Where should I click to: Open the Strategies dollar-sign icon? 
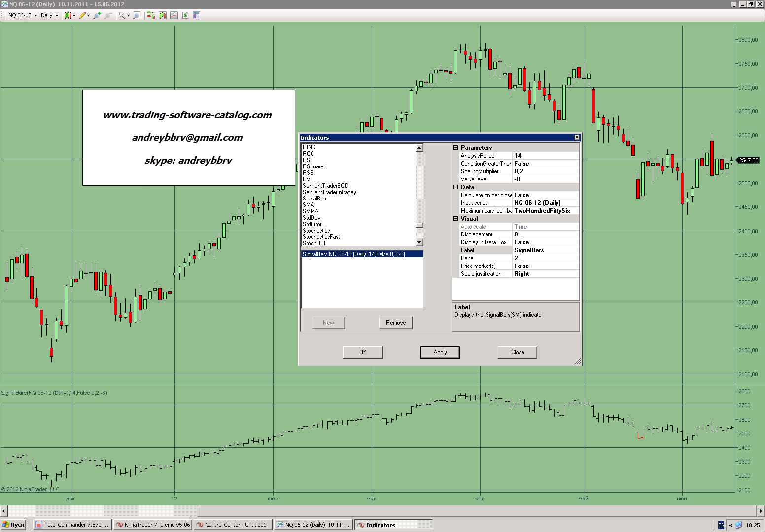(x=185, y=15)
